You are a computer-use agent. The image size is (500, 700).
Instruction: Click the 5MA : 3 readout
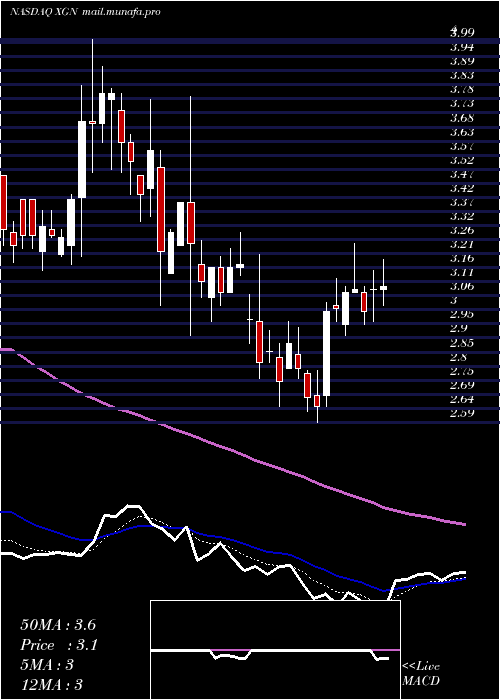pyautogui.click(x=47, y=665)
